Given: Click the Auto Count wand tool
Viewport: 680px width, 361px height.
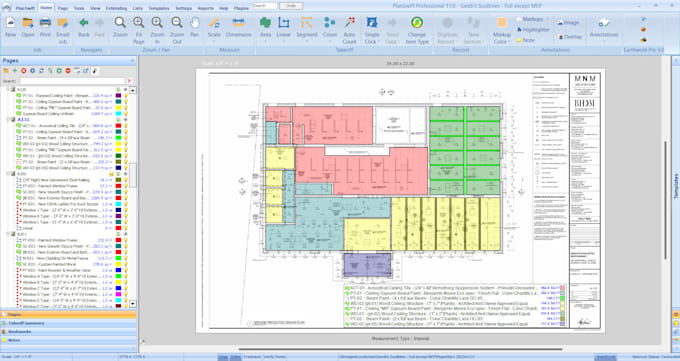Looking at the screenshot, I should tap(350, 30).
